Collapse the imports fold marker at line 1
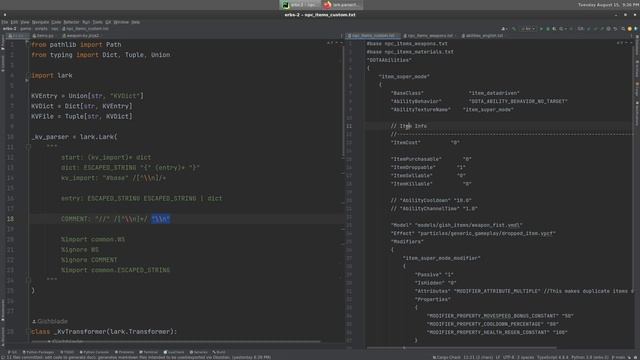Viewport: 640px width, 360px height. pos(27,42)
